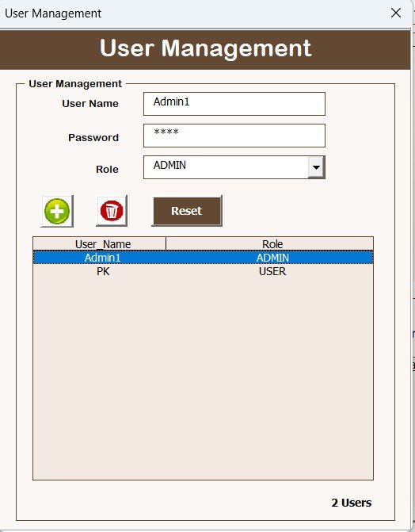This screenshot has height=532, width=415.
Task: Click the brown Reset button
Action: click(x=187, y=211)
